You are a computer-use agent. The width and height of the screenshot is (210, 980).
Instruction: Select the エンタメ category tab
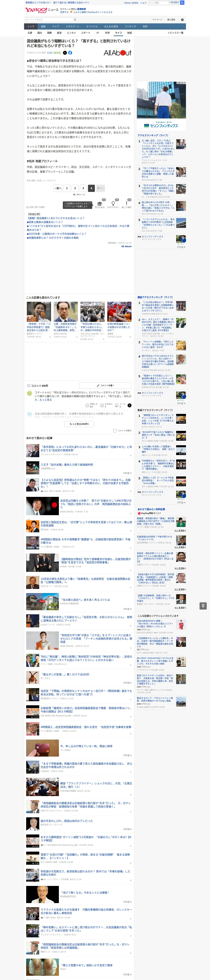(x=71, y=33)
